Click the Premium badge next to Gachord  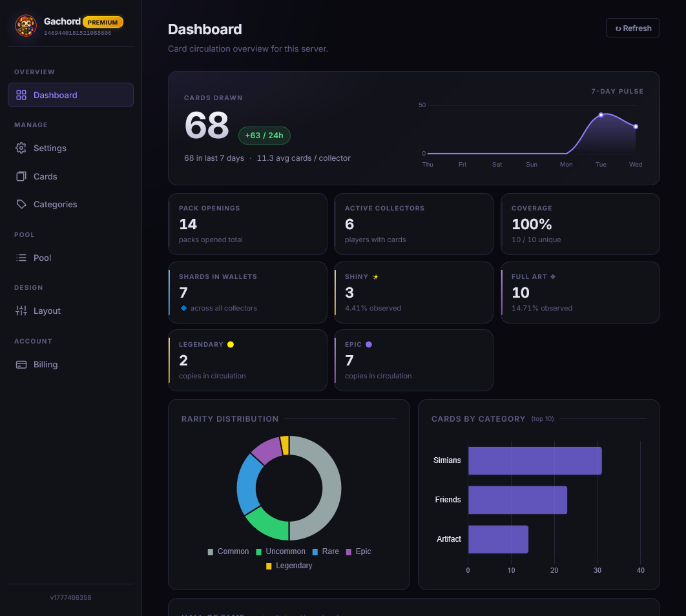click(103, 21)
